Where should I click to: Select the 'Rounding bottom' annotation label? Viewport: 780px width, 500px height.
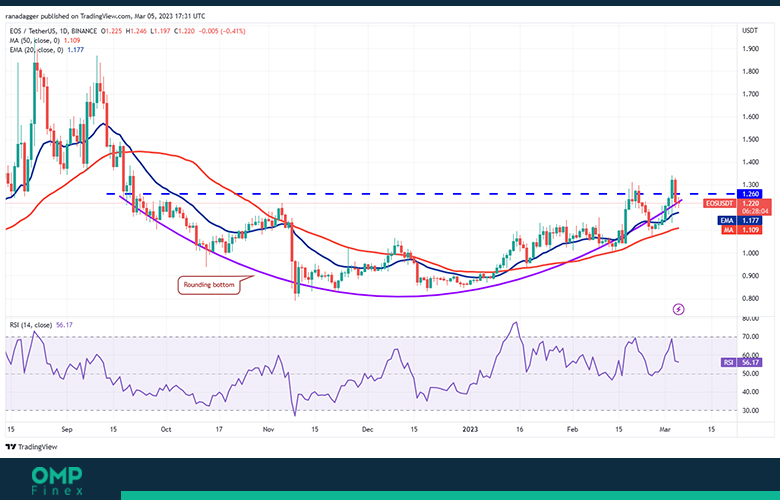click(x=209, y=285)
